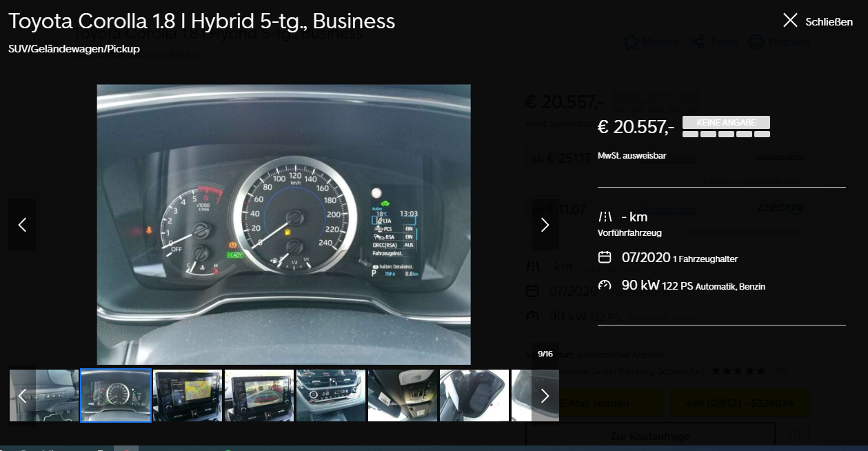Screen dimensions: 868x451
Task: Open the overhead console thumbnail
Action: (403, 395)
